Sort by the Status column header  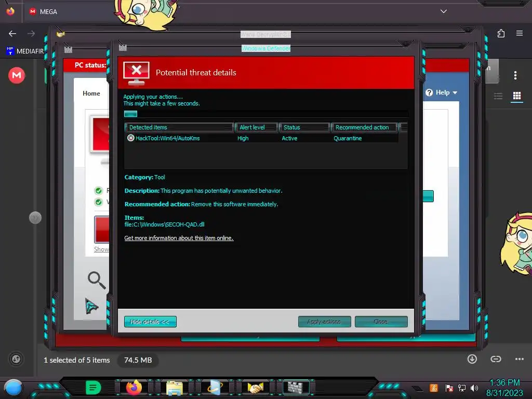(x=304, y=127)
